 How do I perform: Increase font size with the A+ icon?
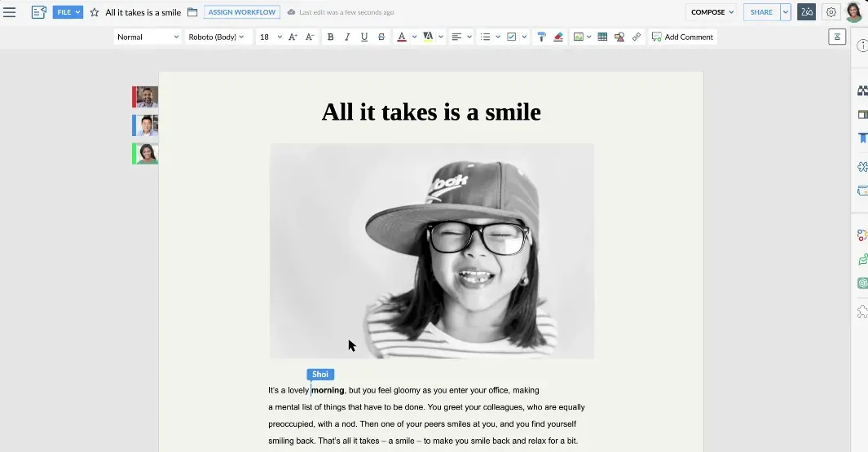293,37
